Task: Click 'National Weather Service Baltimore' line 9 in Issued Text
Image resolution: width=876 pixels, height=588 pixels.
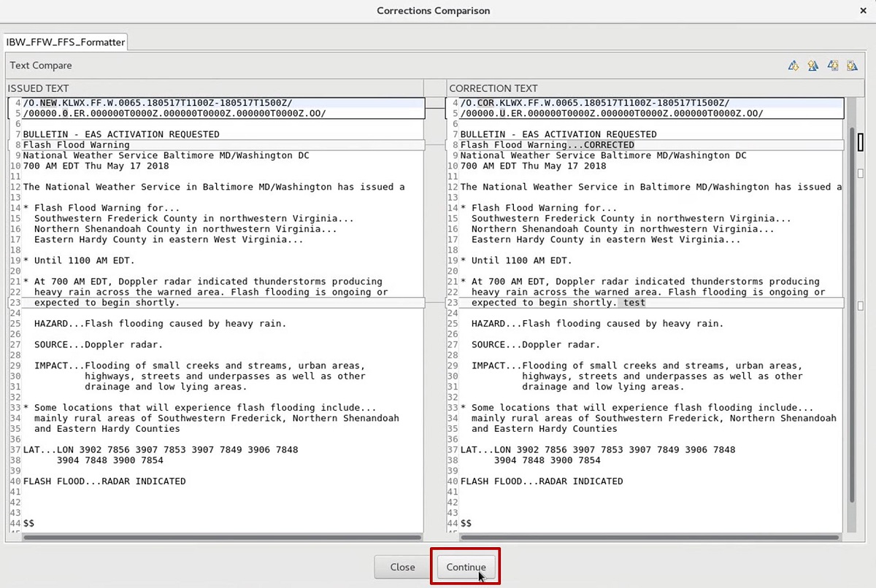Action: [166, 155]
